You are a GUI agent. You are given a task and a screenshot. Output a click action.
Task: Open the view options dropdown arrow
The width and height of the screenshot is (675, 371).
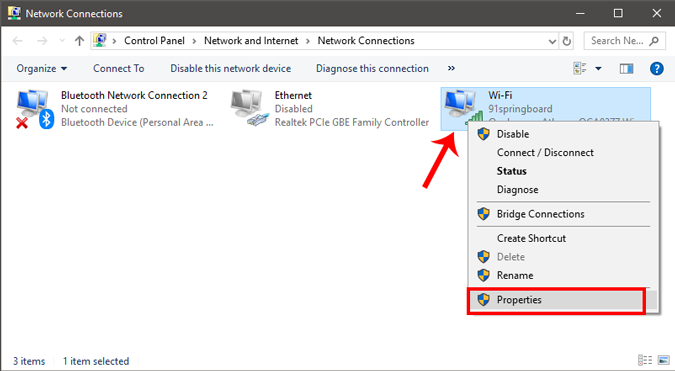pyautogui.click(x=598, y=68)
